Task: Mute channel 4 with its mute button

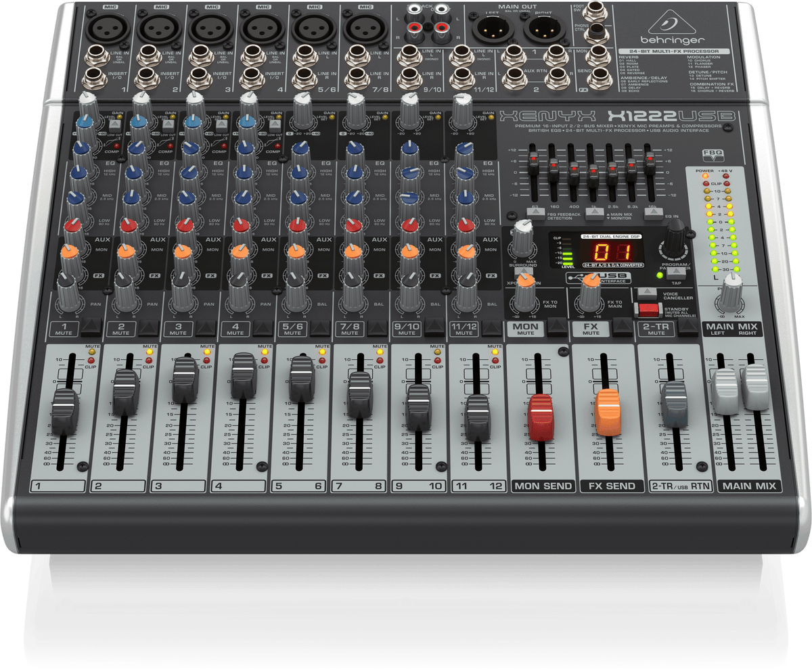Action: 264,328
